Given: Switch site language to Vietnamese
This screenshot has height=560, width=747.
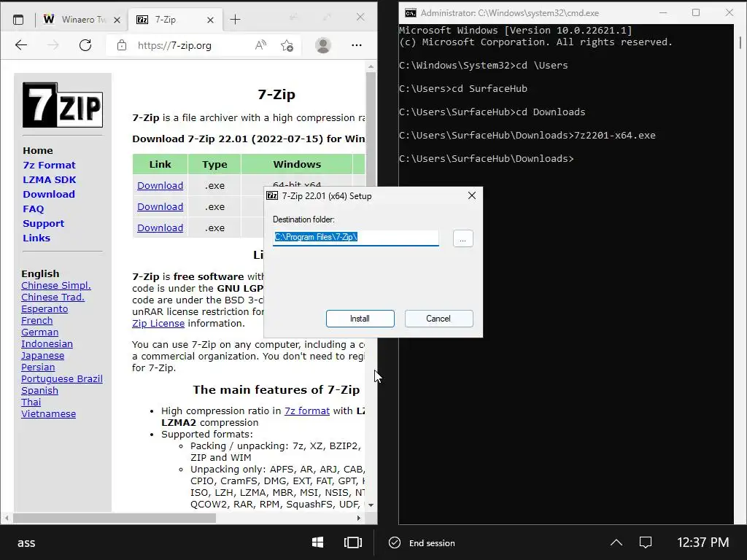Looking at the screenshot, I should pos(48,414).
